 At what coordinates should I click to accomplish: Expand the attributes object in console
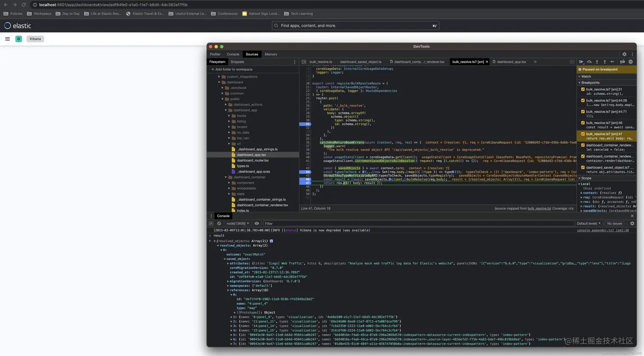[x=228, y=263]
